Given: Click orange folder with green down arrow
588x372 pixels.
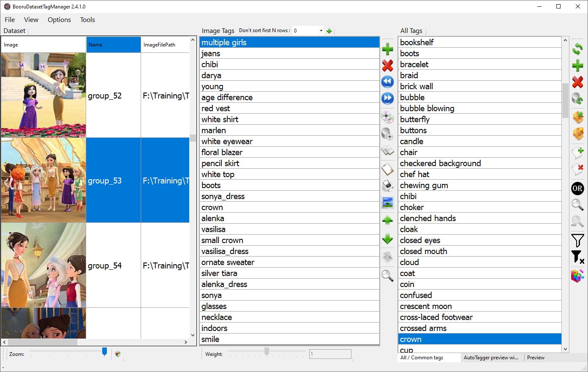Looking at the screenshot, I should click(577, 117).
